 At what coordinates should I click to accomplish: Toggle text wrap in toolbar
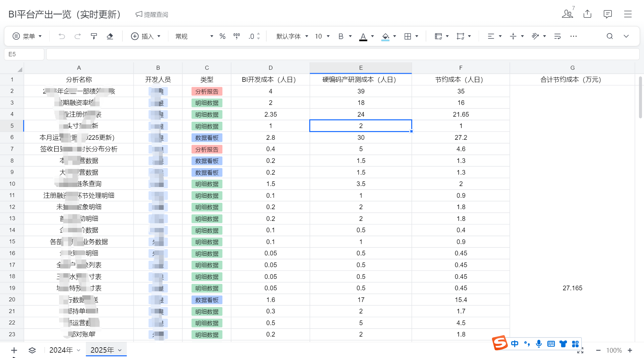557,36
